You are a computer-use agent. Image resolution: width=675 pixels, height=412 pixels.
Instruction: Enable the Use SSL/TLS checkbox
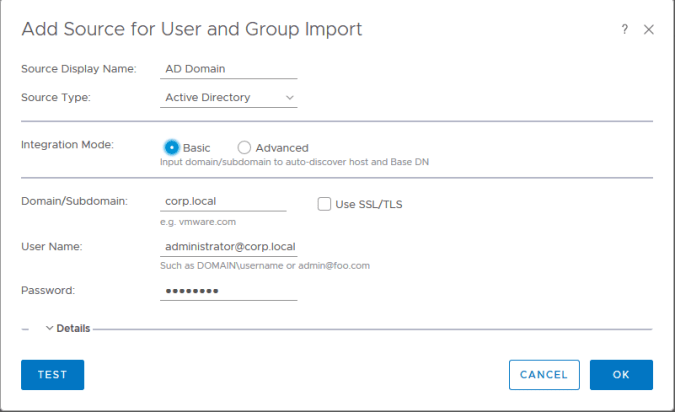tap(324, 204)
